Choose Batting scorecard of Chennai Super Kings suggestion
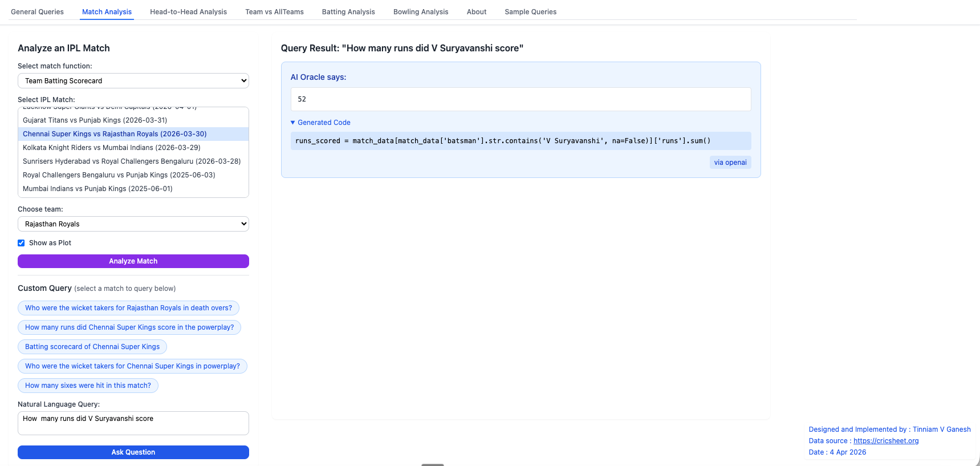Viewport: 980px width, 466px height. click(x=92, y=347)
